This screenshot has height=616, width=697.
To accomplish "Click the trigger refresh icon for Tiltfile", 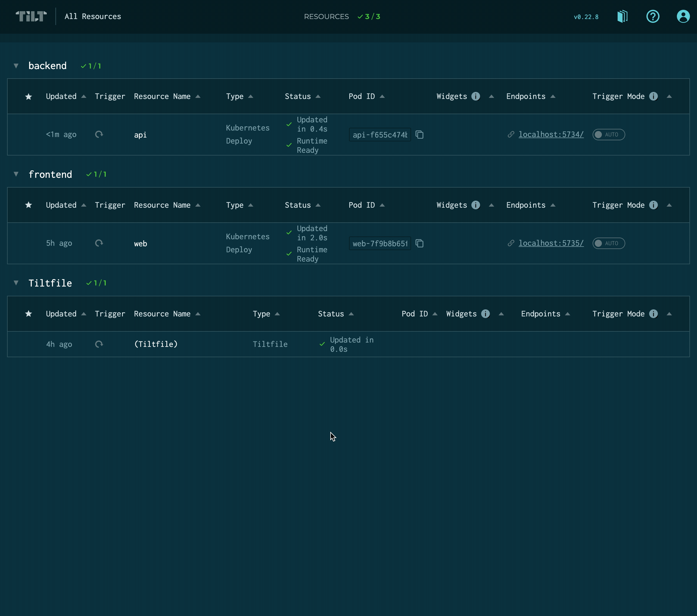I will click(99, 344).
